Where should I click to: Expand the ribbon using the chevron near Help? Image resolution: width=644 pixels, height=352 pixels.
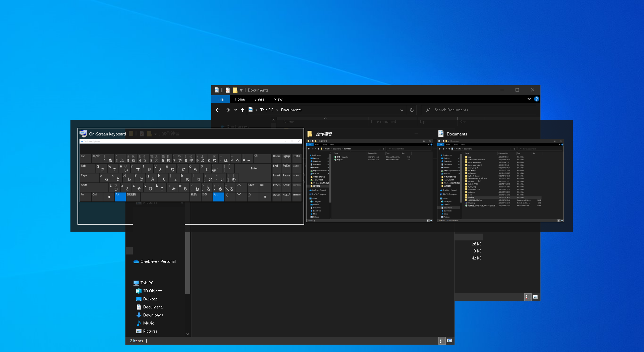(x=529, y=99)
